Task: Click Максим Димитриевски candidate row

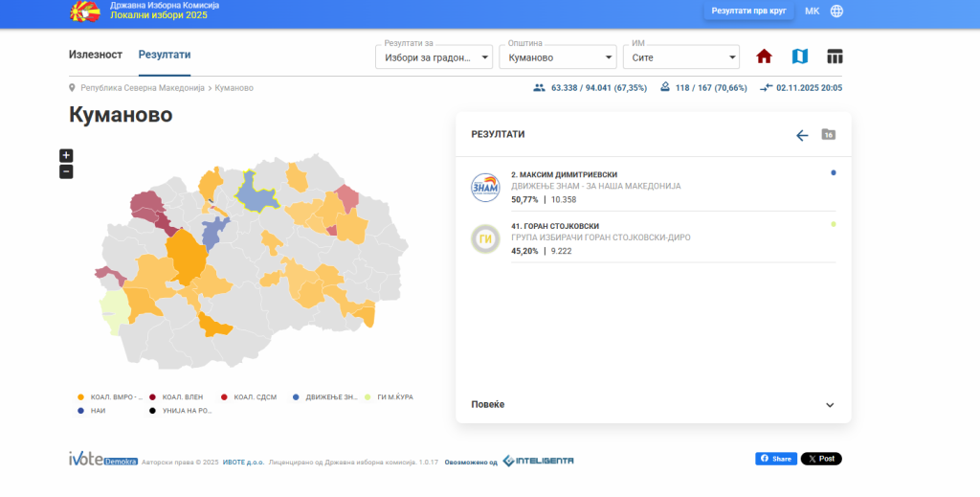Action: click(x=653, y=186)
